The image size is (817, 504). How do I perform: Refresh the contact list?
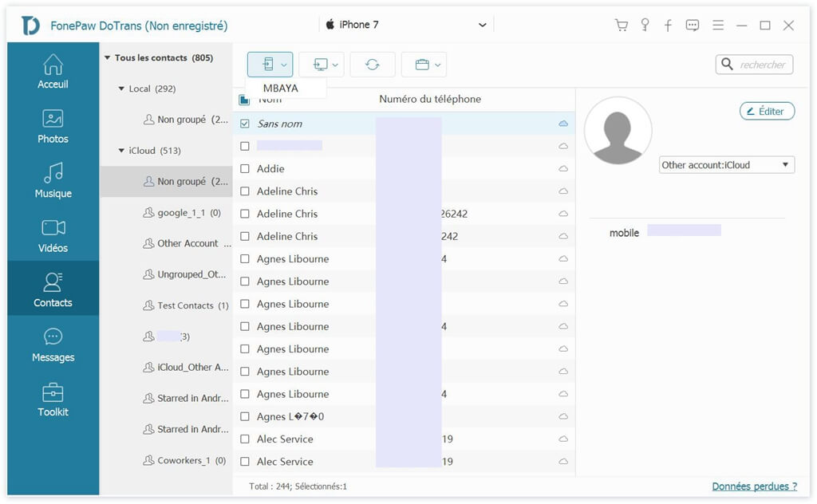click(x=373, y=65)
